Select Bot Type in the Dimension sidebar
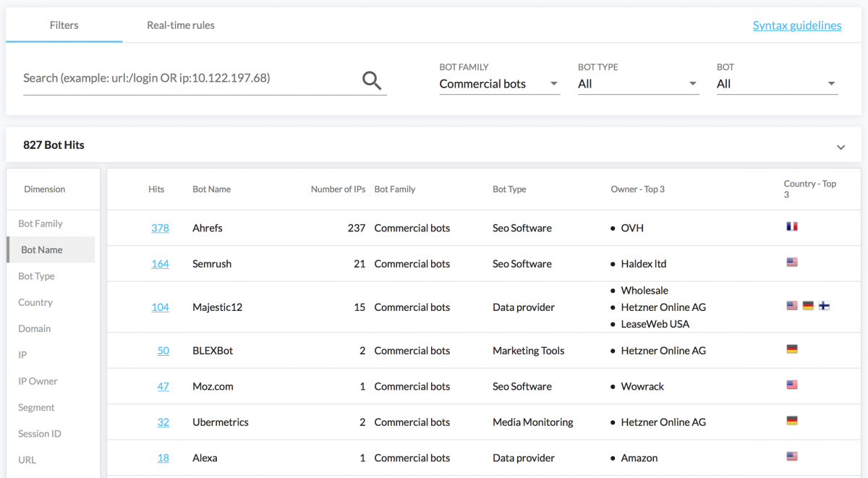This screenshot has width=868, height=478. coord(36,276)
